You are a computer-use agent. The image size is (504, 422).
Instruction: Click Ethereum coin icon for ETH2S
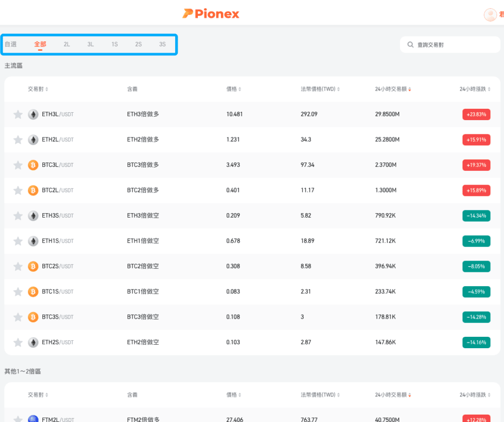(33, 342)
